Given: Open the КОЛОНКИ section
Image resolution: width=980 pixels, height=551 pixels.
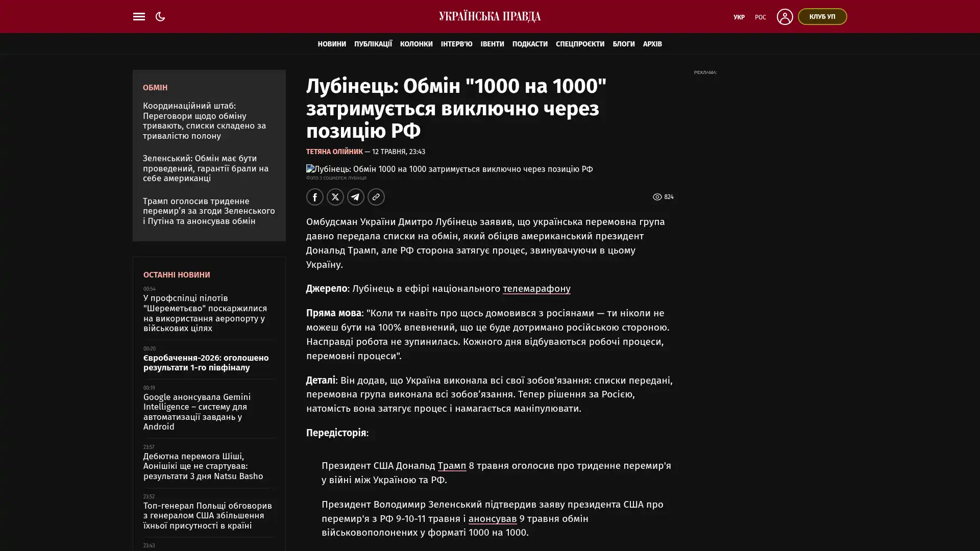Looking at the screenshot, I should [x=416, y=44].
